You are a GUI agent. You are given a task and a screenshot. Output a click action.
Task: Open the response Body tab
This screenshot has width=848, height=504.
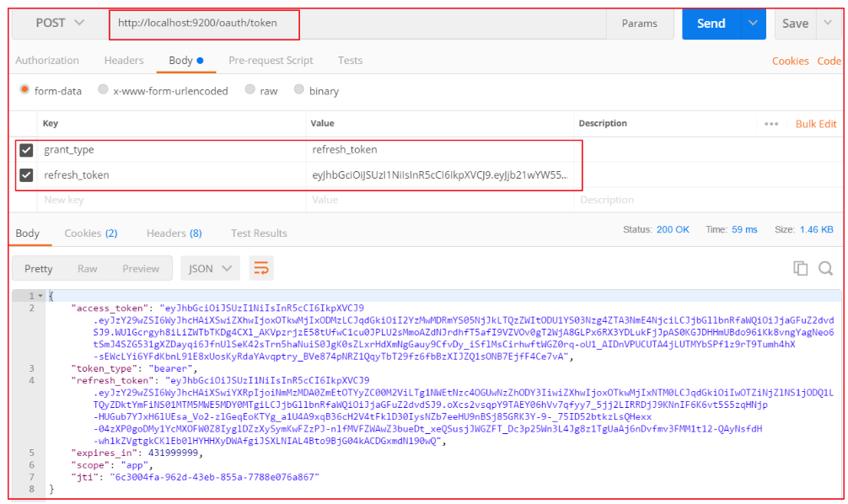click(x=27, y=233)
